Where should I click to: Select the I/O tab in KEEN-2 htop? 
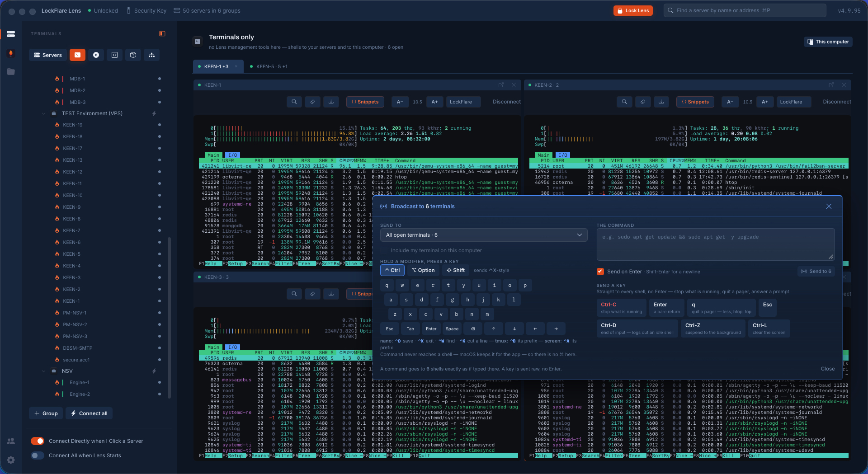click(563, 155)
